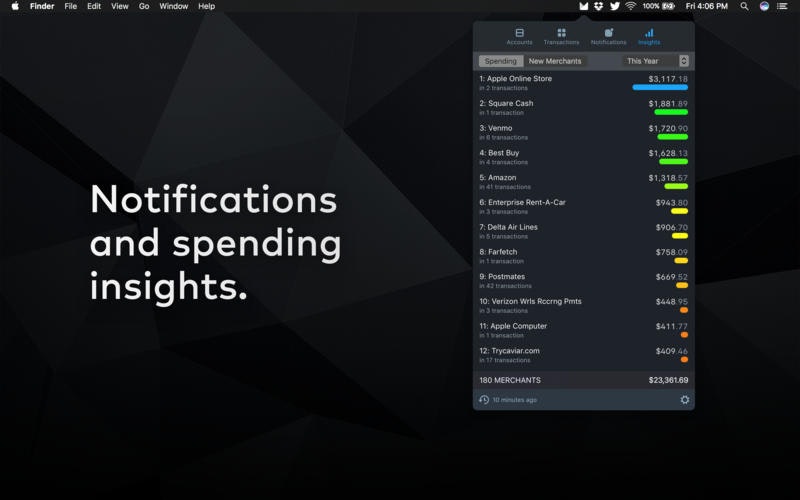The height and width of the screenshot is (500, 800).
Task: Select the Delta Air Lines row
Action: point(584,231)
